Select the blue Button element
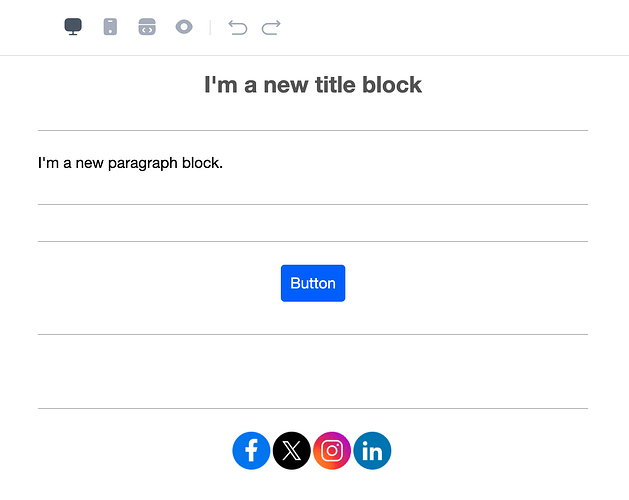This screenshot has width=629, height=500. (x=313, y=283)
